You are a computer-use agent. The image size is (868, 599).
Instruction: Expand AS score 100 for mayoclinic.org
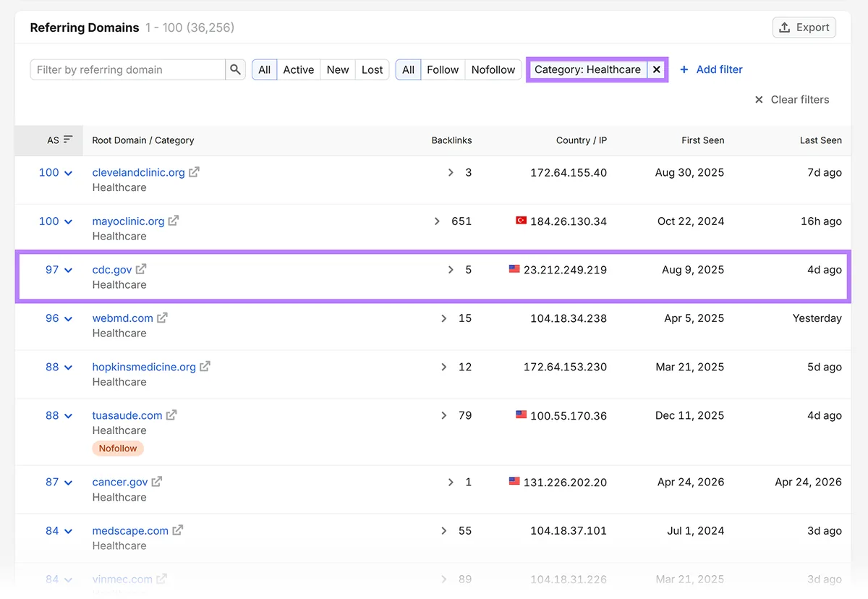[x=56, y=221]
